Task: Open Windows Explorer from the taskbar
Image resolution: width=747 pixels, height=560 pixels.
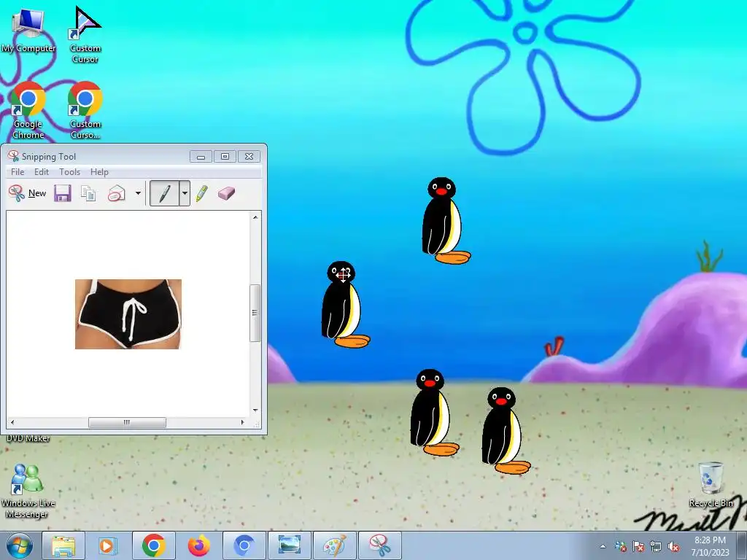Action: [x=63, y=545]
